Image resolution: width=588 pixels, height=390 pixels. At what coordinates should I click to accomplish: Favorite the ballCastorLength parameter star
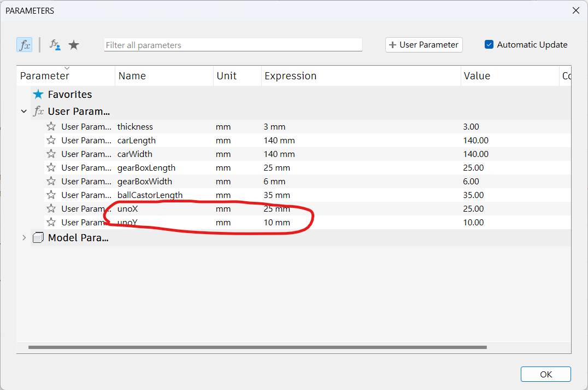51,195
